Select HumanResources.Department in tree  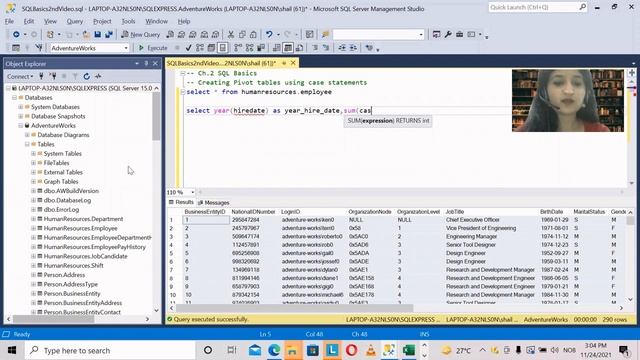83,219
